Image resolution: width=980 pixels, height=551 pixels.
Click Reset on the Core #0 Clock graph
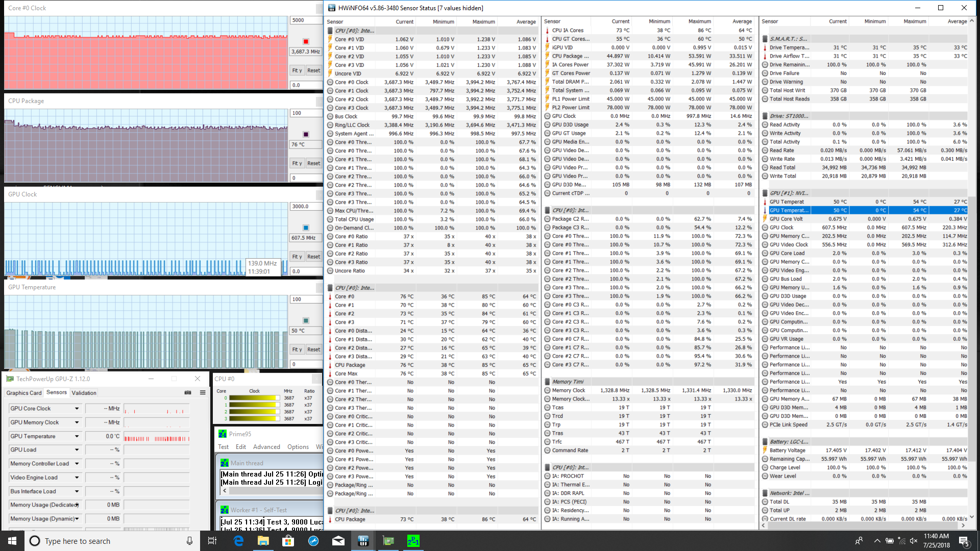pos(313,70)
